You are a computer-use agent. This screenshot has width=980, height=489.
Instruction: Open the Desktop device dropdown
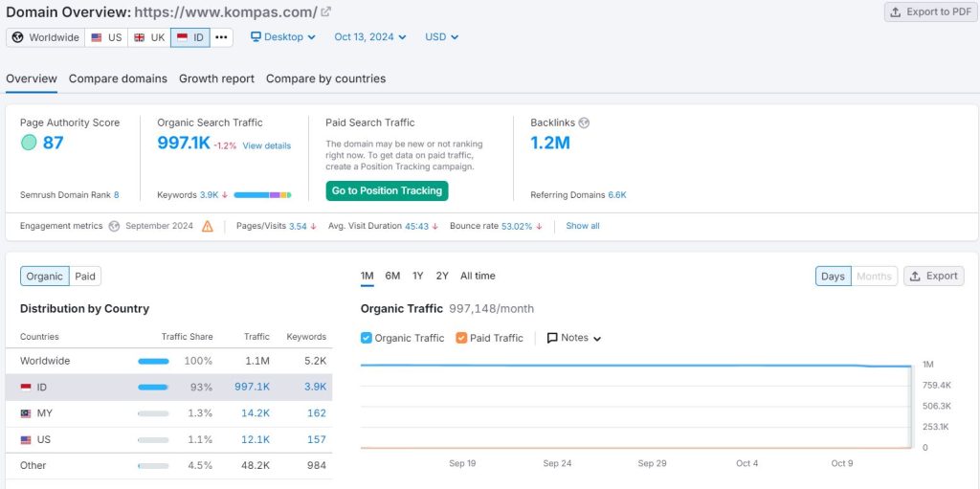pos(283,37)
